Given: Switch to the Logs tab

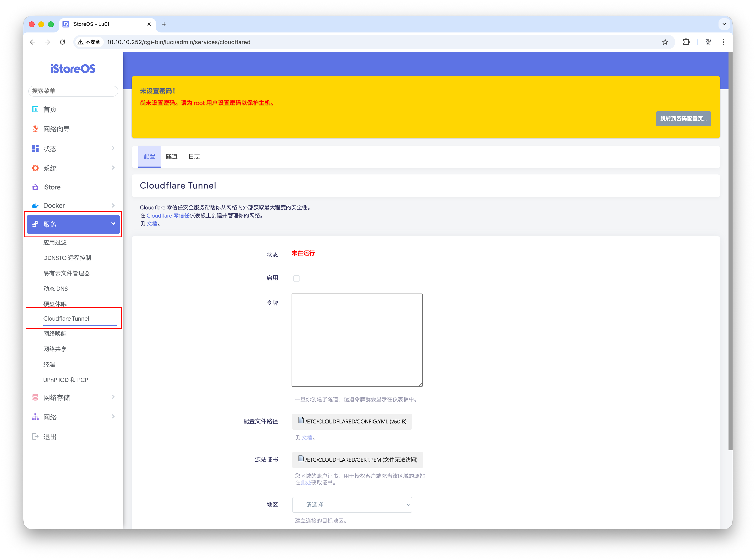Looking at the screenshot, I should coord(194,157).
